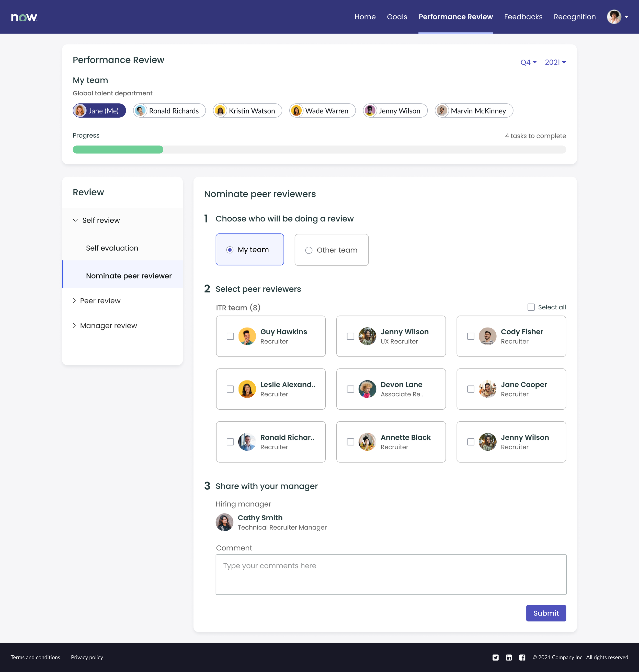Choose the Other team radio option

309,250
